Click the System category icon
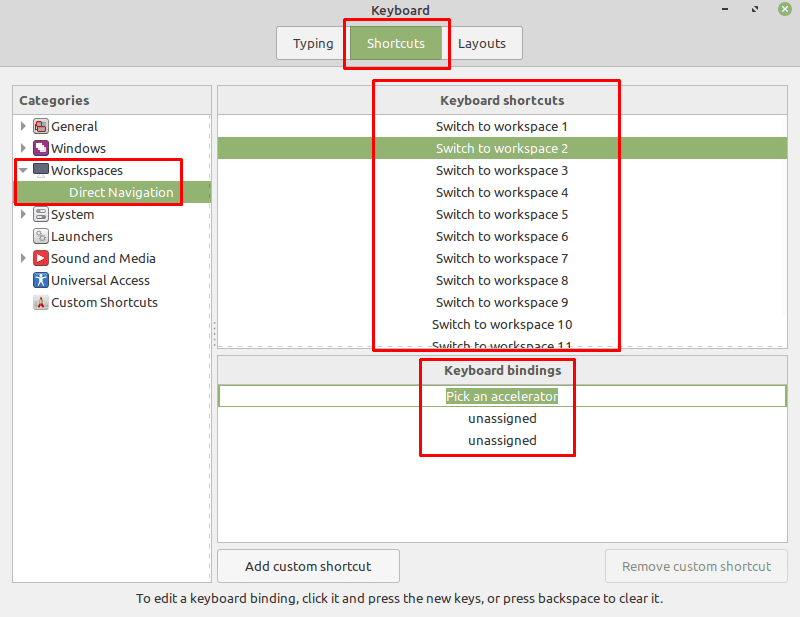This screenshot has width=800, height=617. (41, 214)
